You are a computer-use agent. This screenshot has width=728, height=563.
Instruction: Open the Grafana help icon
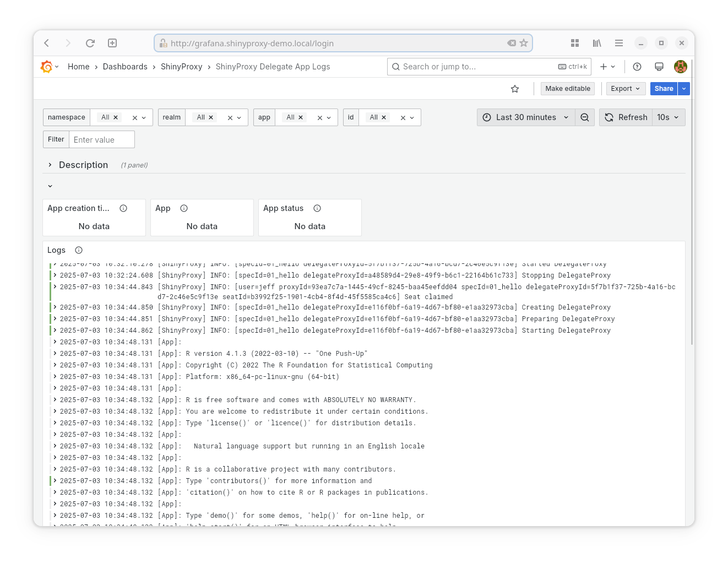(x=637, y=67)
